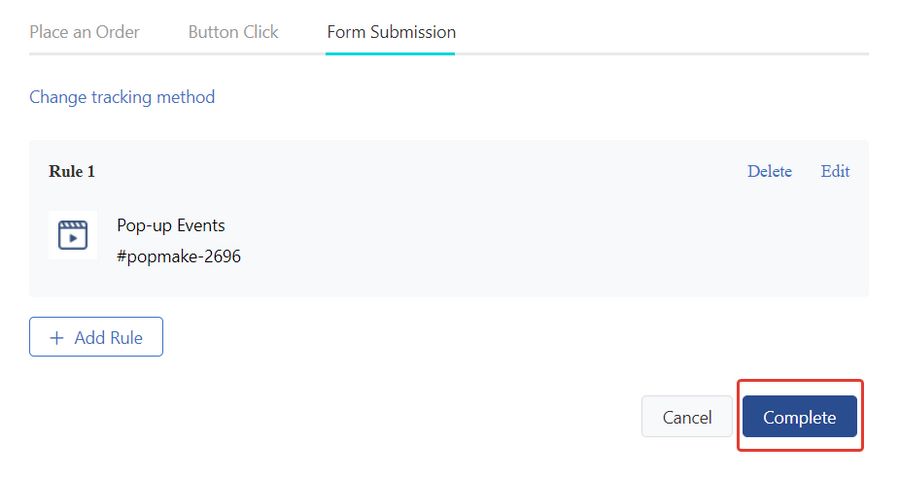Click the #popmake-2696 selector text

pyautogui.click(x=179, y=257)
